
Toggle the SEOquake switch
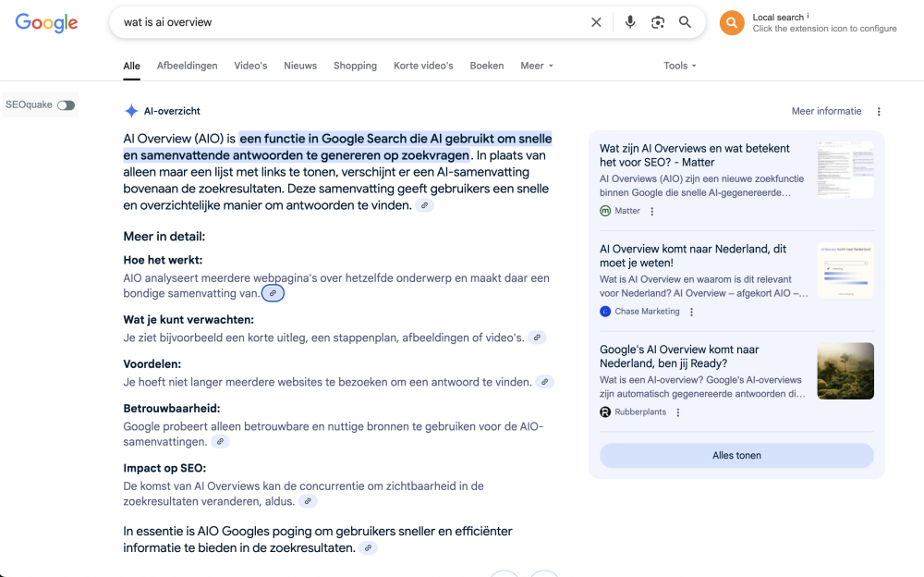(66, 105)
